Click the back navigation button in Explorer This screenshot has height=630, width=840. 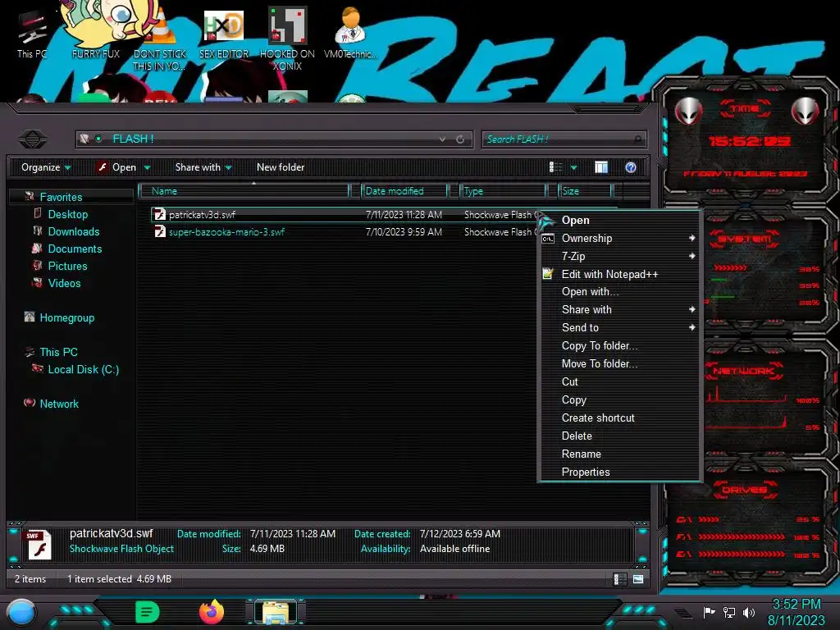pyautogui.click(x=33, y=139)
